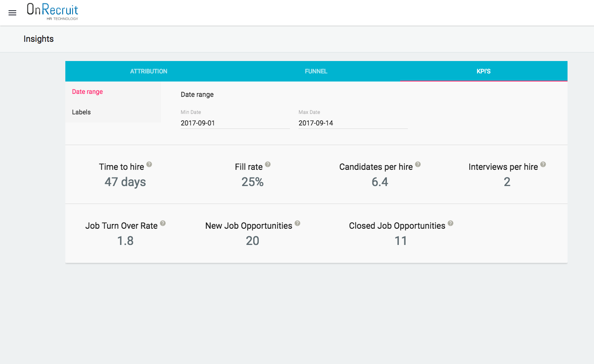Screen dimensions: 594x364
Task: Open the Closed Job Opportunities tooltip icon
Action: 451,222
